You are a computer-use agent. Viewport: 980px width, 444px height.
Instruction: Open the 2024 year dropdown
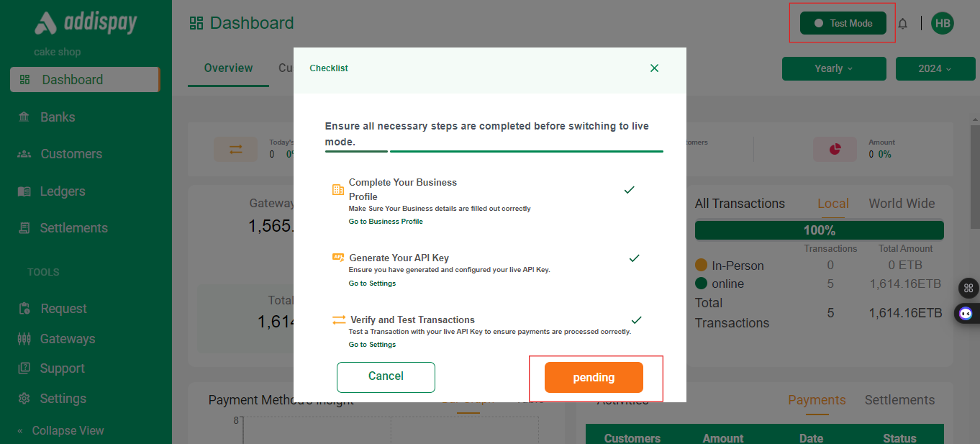coord(935,68)
